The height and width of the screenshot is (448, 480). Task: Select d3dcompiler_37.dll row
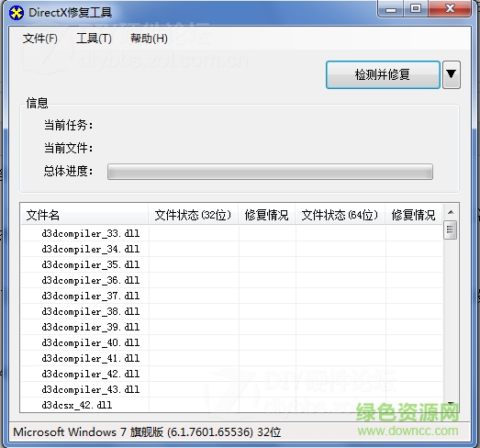(231, 296)
